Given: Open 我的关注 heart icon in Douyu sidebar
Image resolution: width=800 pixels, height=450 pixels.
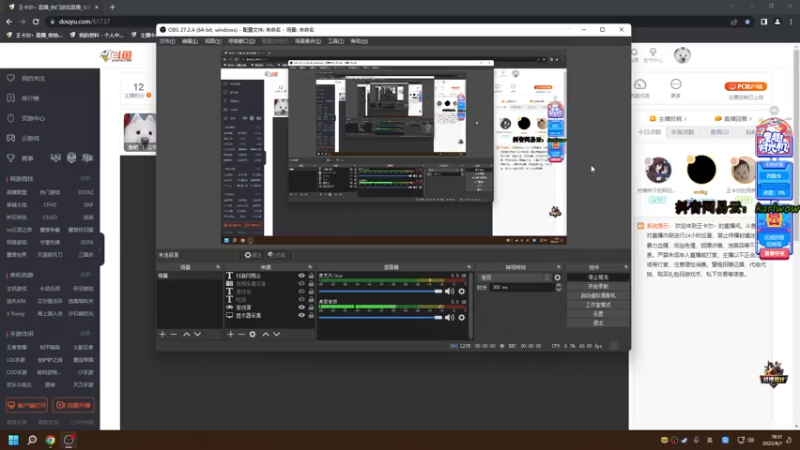Looking at the screenshot, I should (x=11, y=78).
